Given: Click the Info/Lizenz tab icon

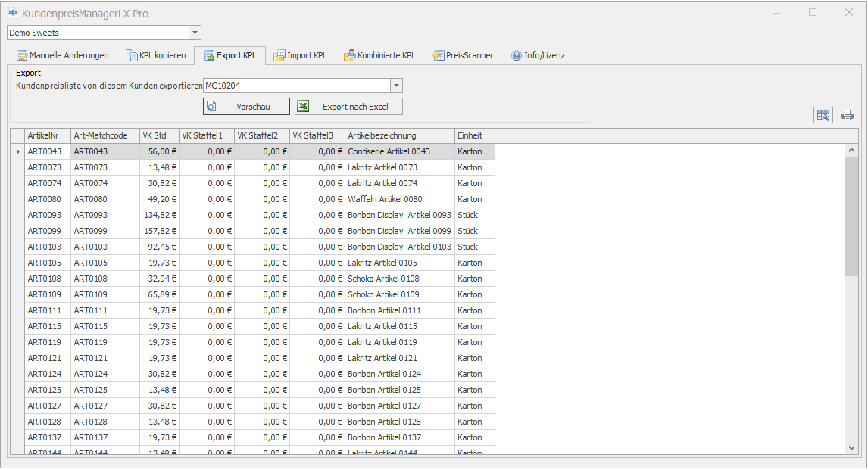Looking at the screenshot, I should (517, 55).
